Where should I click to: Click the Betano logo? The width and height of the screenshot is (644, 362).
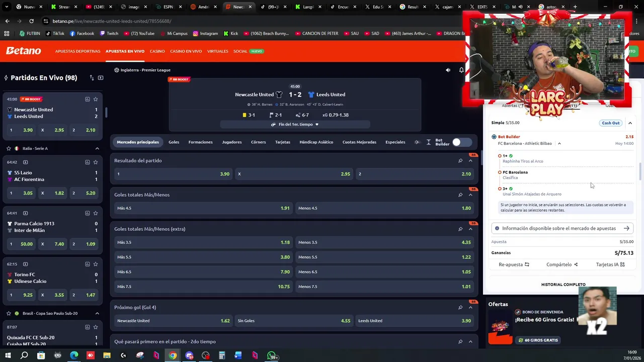23,51
